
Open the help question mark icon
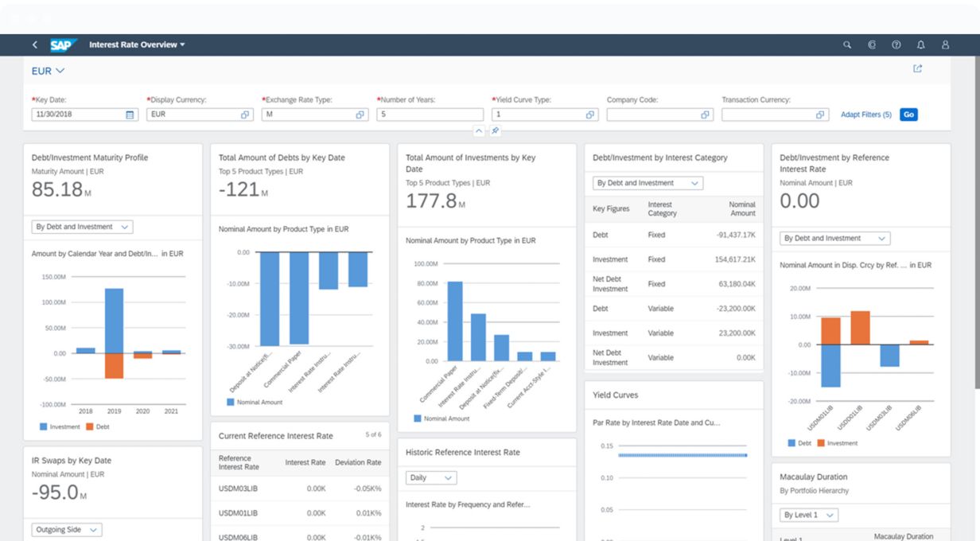[896, 45]
